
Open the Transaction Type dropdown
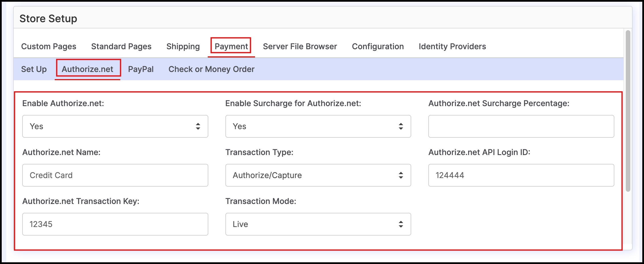coord(318,175)
